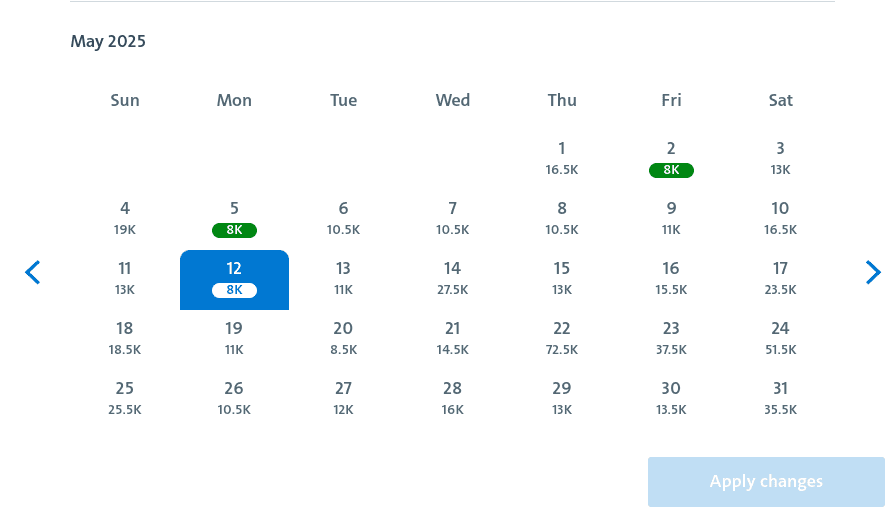This screenshot has height=522, width=890.
Task: Pick Wednesday May 28 for 16K
Action: (x=453, y=399)
